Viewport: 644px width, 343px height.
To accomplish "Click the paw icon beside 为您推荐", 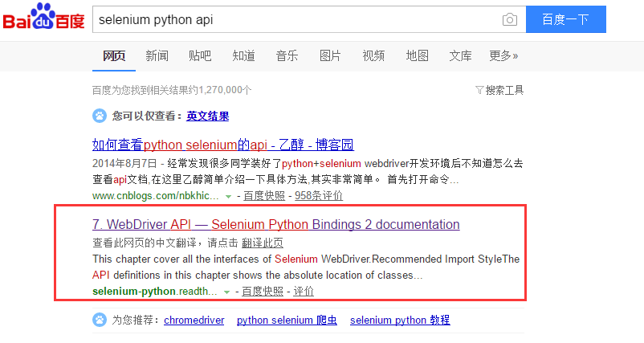I will pos(100,320).
